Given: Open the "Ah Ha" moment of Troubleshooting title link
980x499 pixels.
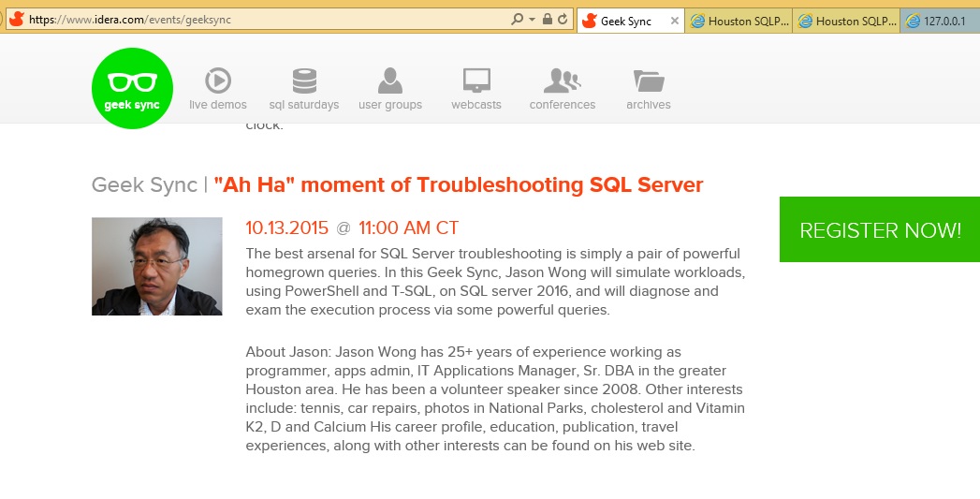Looking at the screenshot, I should [458, 184].
